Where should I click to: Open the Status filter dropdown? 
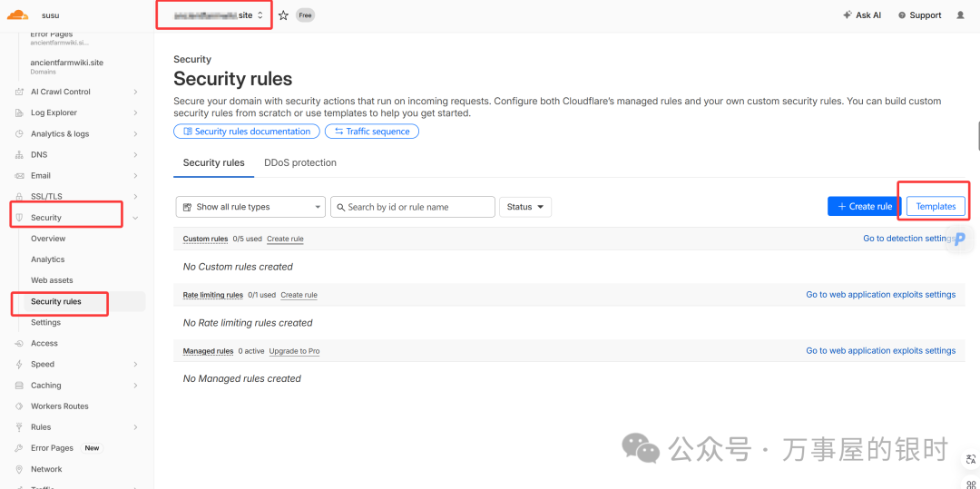524,207
